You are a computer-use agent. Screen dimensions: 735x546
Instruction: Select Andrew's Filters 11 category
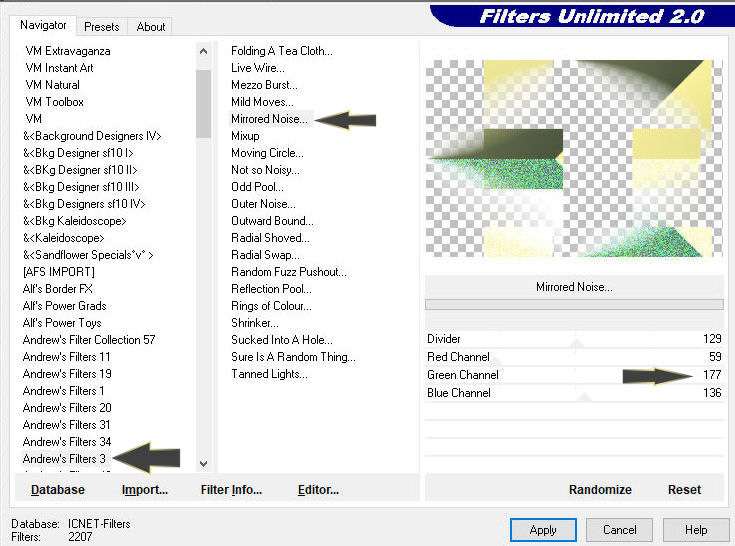tap(67, 357)
